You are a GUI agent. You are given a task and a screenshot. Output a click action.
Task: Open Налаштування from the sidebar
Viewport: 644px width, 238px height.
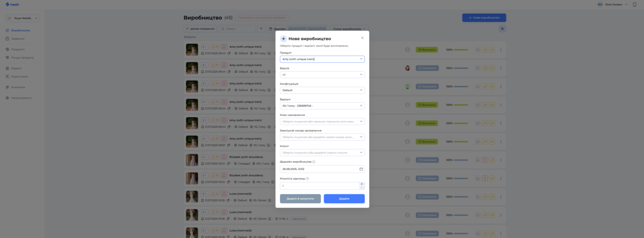pyautogui.click(x=21, y=98)
